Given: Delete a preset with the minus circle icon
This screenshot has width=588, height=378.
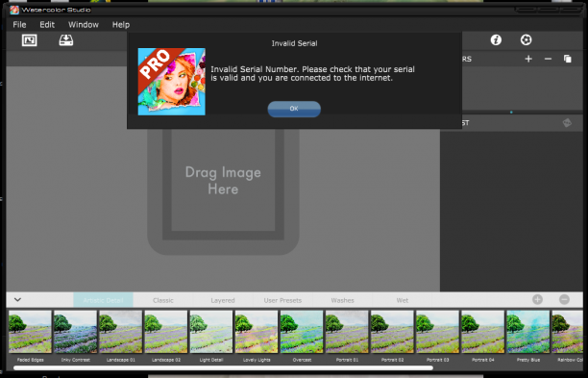Looking at the screenshot, I should pos(564,299).
